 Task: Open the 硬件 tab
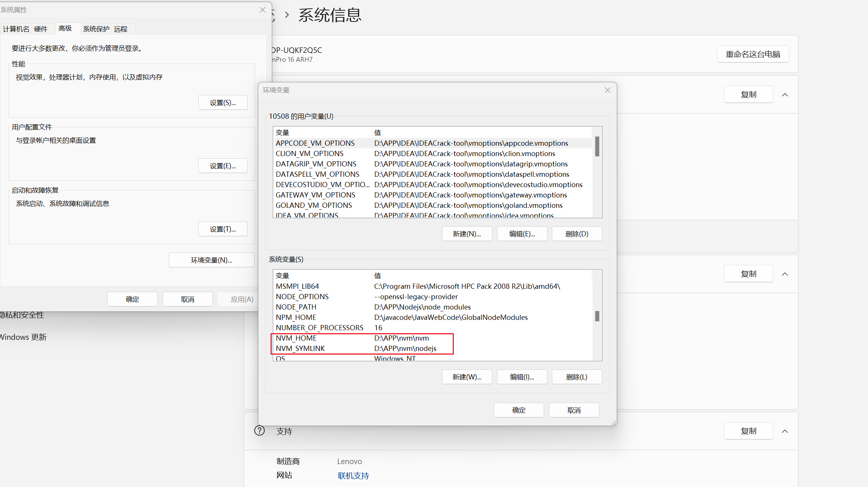click(x=41, y=29)
